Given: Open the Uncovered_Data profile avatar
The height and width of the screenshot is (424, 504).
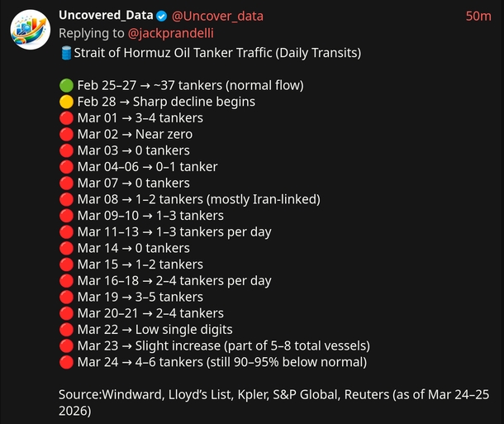Looking at the screenshot, I should 30,31.
